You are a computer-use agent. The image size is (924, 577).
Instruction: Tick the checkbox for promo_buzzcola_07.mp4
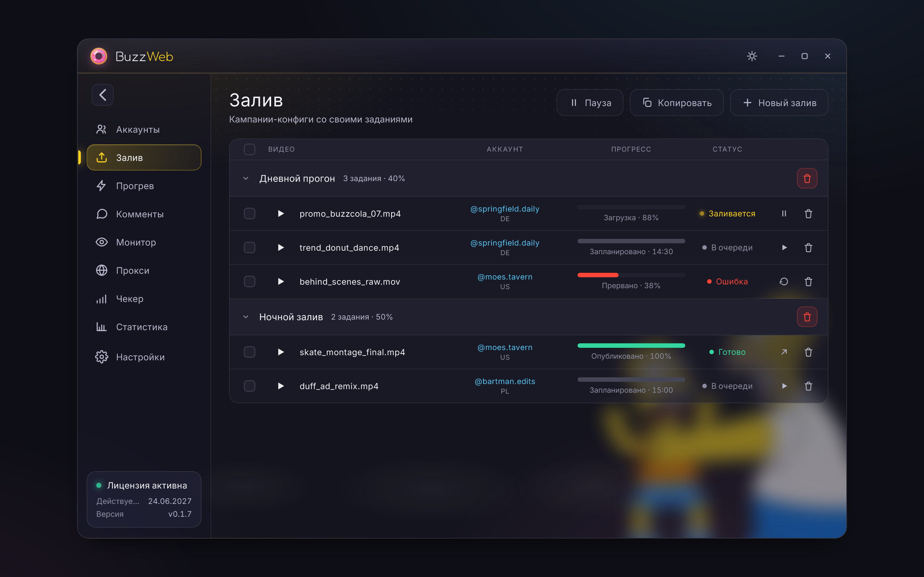point(249,214)
